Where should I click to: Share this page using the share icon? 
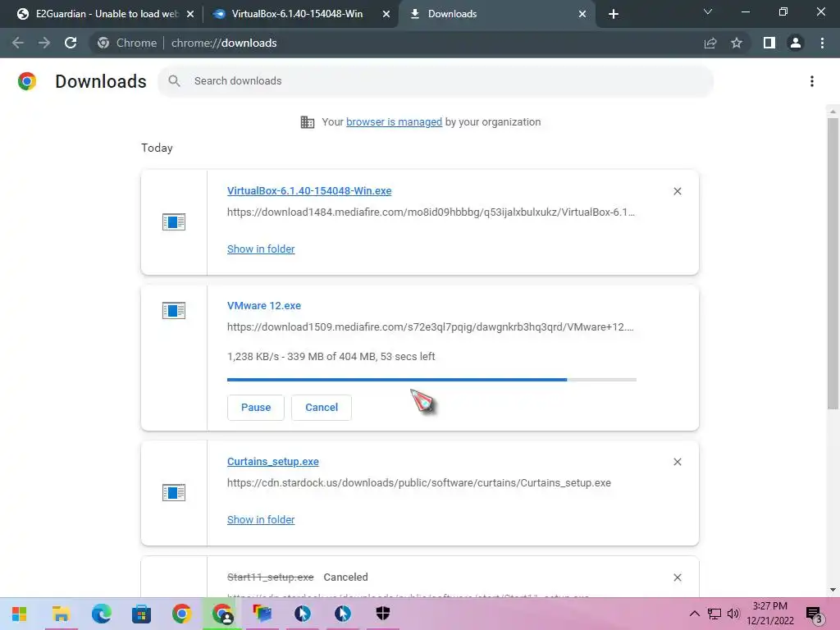710,43
